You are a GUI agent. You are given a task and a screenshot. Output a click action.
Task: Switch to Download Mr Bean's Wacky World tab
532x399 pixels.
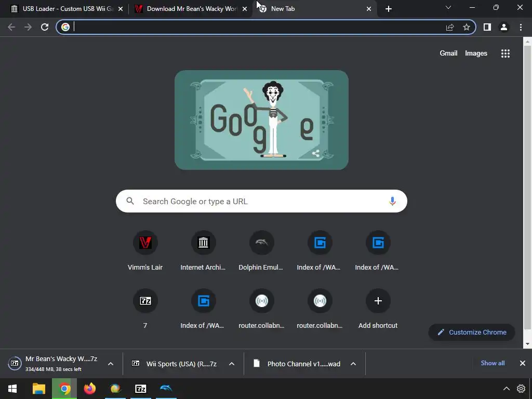[191, 9]
